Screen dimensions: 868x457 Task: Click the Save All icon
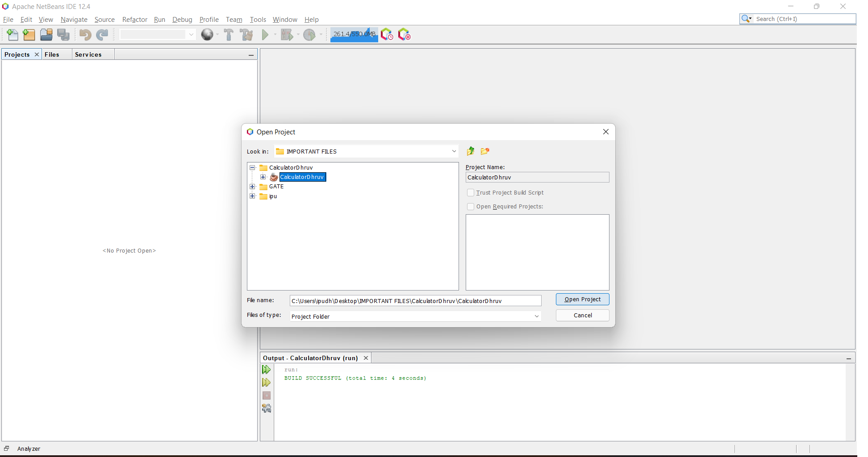63,35
